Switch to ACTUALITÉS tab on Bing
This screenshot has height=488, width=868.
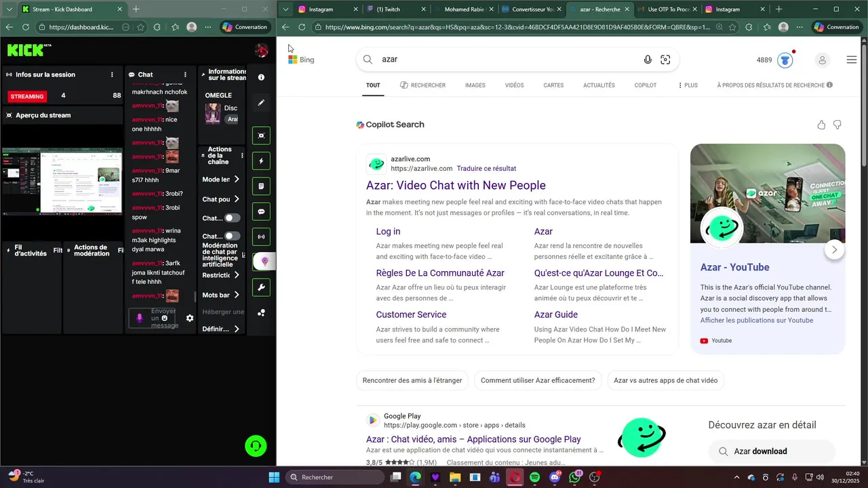(599, 85)
